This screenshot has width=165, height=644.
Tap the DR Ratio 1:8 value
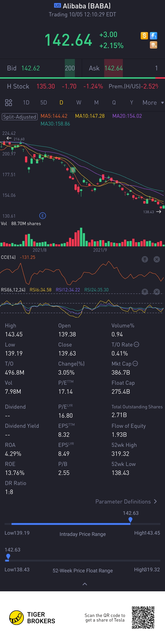tap(9, 492)
